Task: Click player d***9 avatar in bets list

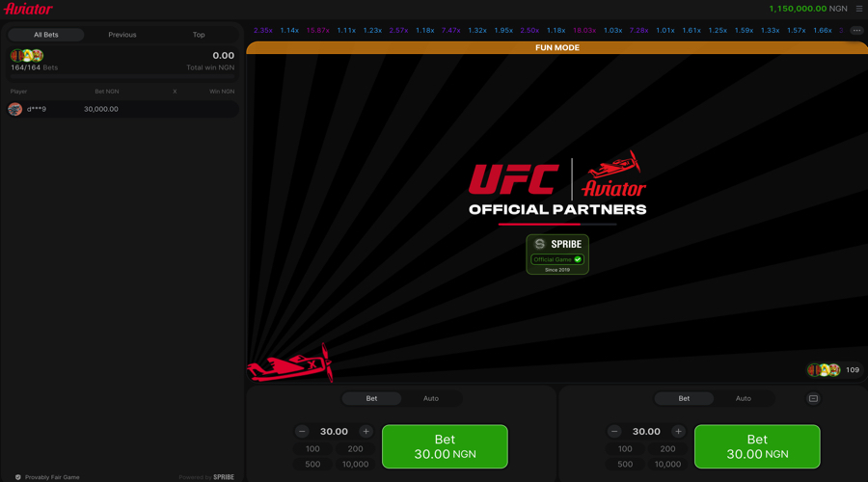Action: click(x=14, y=109)
